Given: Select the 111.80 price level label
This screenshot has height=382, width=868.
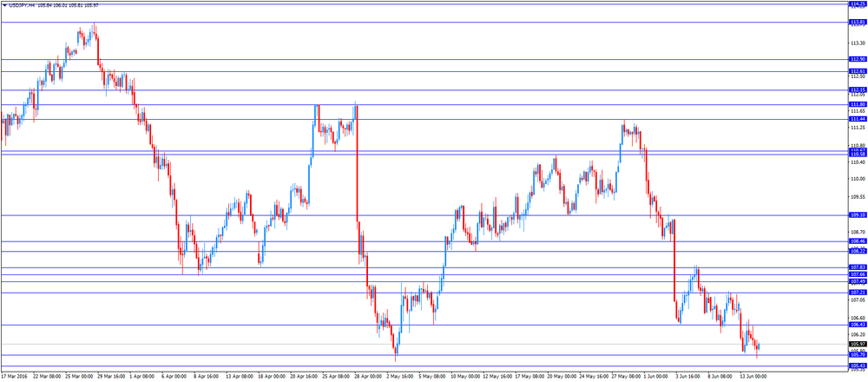Looking at the screenshot, I should 858,105.
